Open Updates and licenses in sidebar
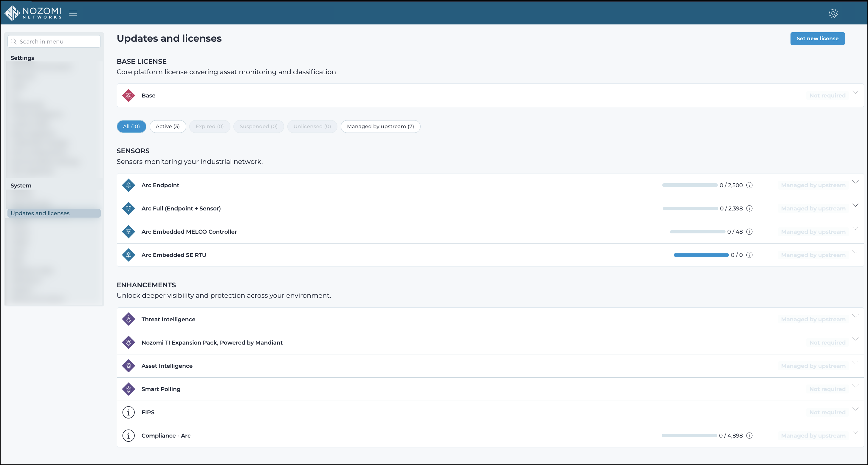This screenshot has width=868, height=465. pyautogui.click(x=54, y=213)
